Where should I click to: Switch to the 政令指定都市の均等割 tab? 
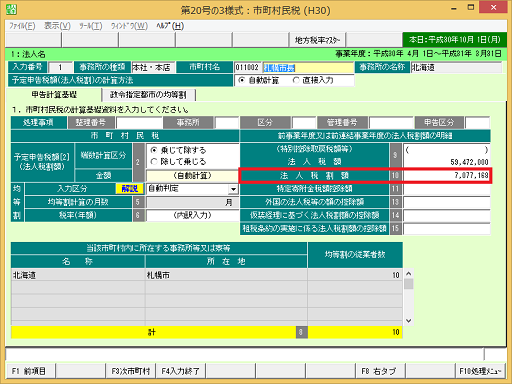pos(148,95)
